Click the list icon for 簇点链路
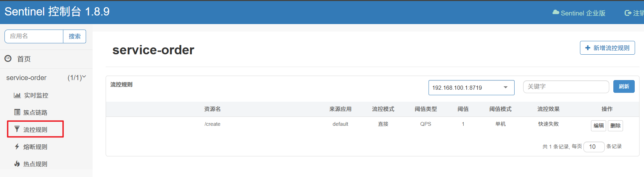The width and height of the screenshot is (644, 177). coord(17,112)
